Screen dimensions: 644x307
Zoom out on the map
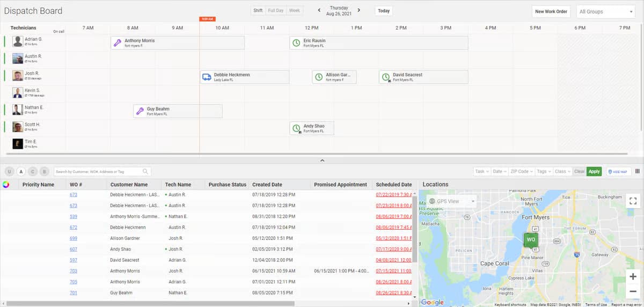coord(633,291)
